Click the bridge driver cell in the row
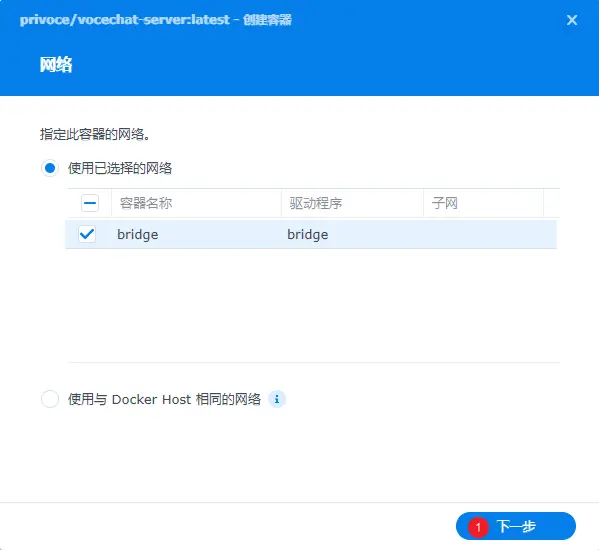This screenshot has height=550, width=599. tap(308, 234)
